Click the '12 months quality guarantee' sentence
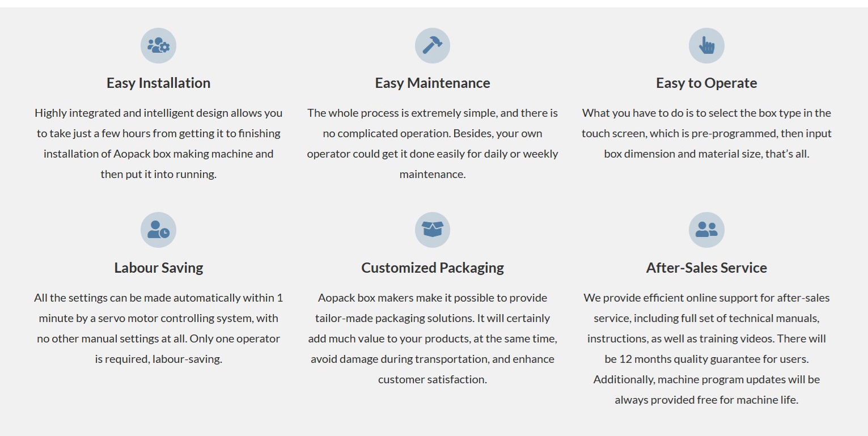Viewport: 868px width, 436px height. 706,359
